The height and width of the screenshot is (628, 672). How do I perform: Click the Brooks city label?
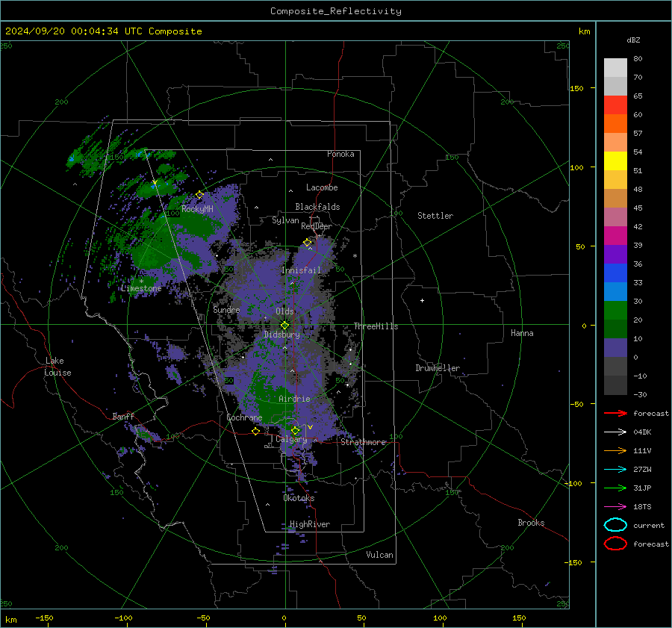click(531, 523)
